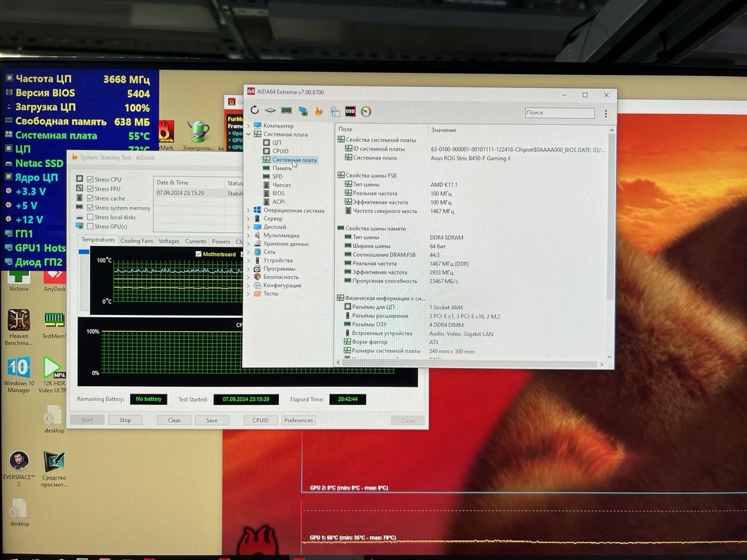Select the SPD tree item
Image resolution: width=747 pixels, height=560 pixels.
[277, 176]
